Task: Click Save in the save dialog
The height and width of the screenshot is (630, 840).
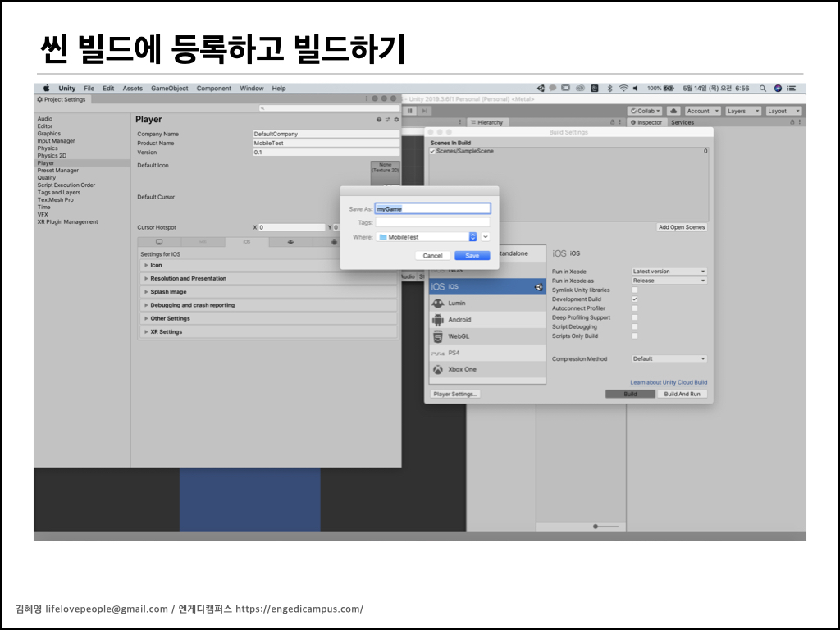Action: (472, 256)
